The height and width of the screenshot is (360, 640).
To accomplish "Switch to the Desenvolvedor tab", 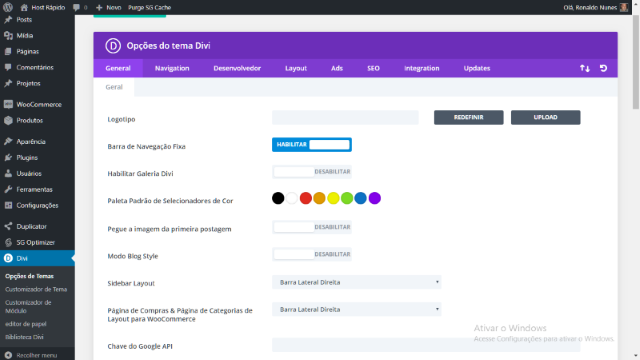I will [x=237, y=68].
